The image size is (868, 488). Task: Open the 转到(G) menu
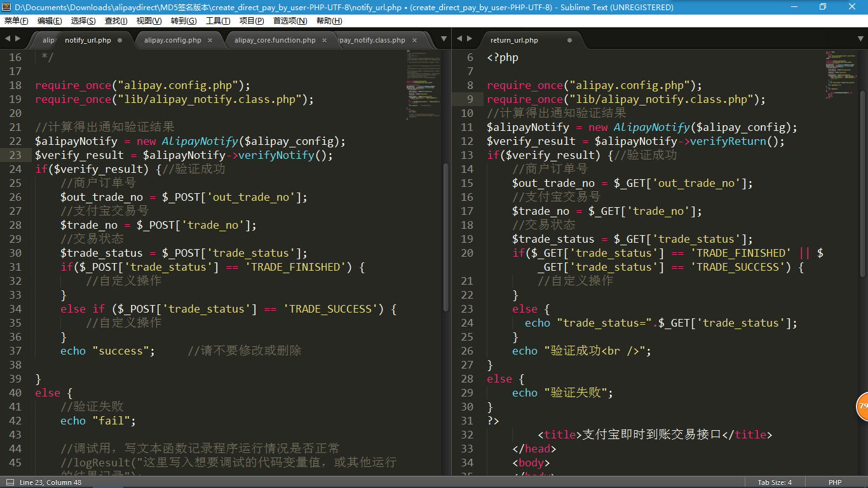pos(184,21)
